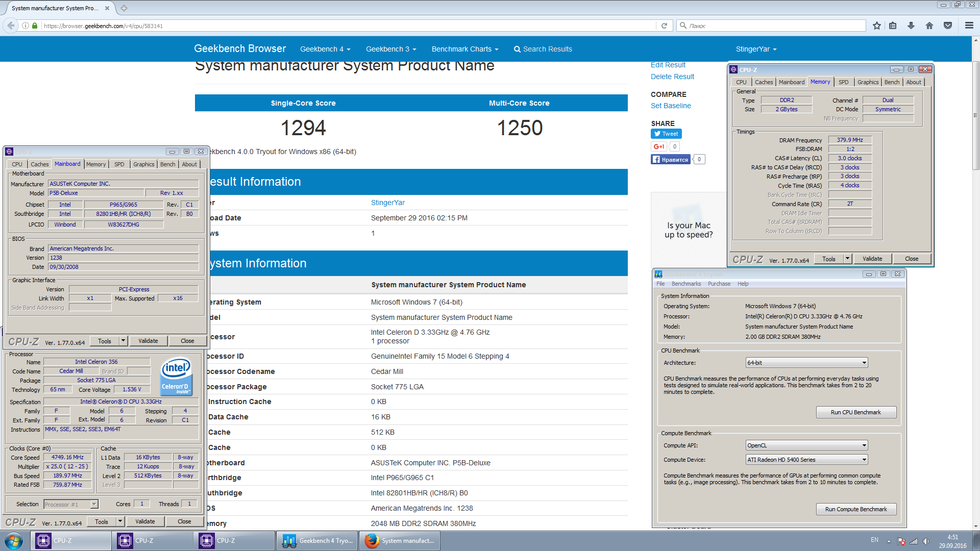
Task: Click the system clock in taskbar
Action: 952,541
